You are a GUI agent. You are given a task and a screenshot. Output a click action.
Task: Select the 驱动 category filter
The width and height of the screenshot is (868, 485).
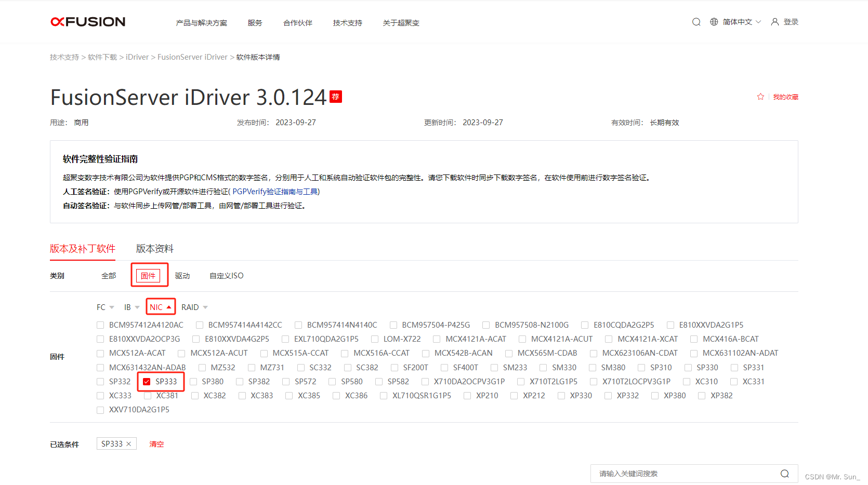(x=182, y=276)
